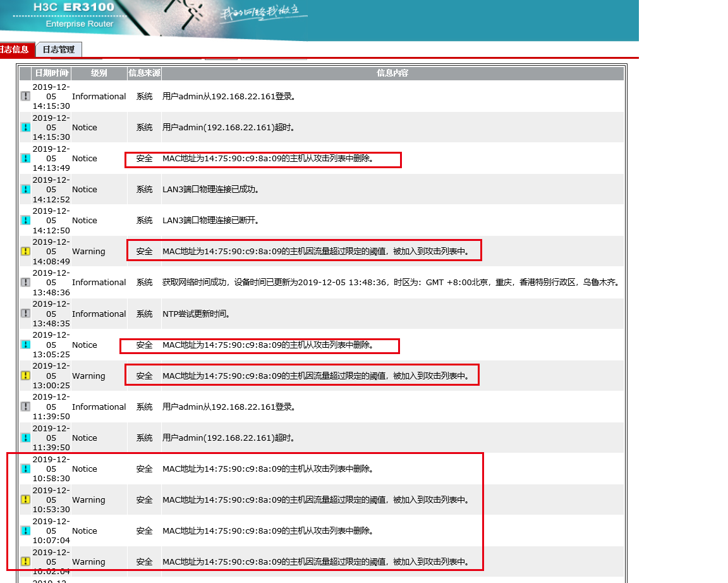728x583 pixels.
Task: Click the date cell 2019-12-05 14:13:49
Action: pos(51,159)
